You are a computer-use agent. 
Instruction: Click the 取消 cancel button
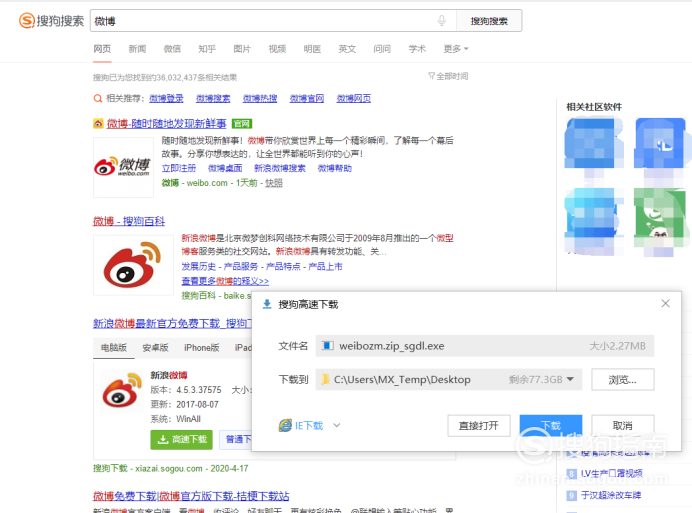click(x=623, y=426)
